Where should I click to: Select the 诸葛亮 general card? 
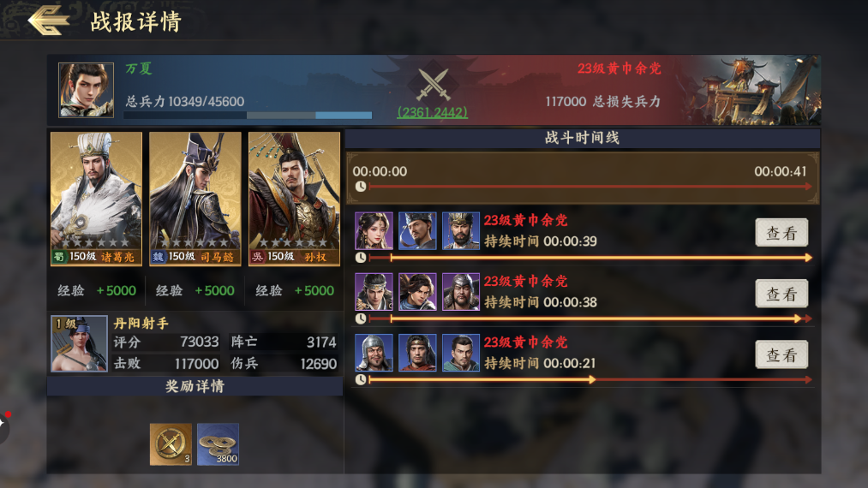[x=96, y=199]
